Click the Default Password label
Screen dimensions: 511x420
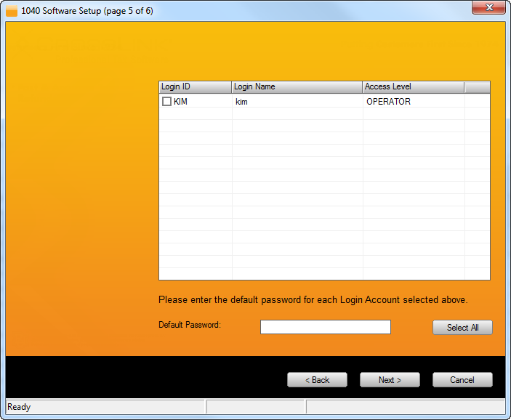point(189,325)
